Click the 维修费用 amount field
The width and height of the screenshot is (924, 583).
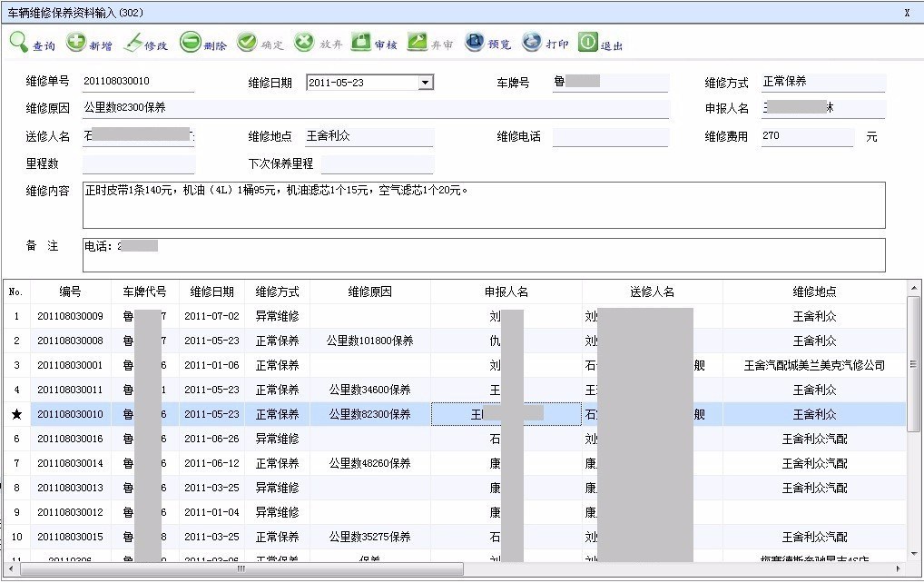(x=807, y=136)
